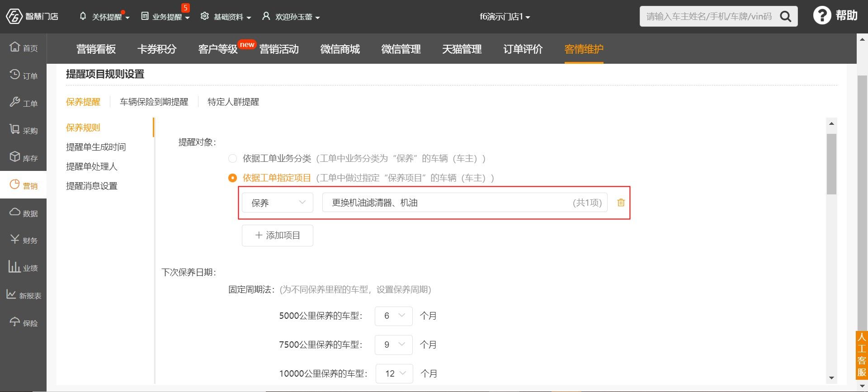Click the inner panel scrollbar thumb

831,164
